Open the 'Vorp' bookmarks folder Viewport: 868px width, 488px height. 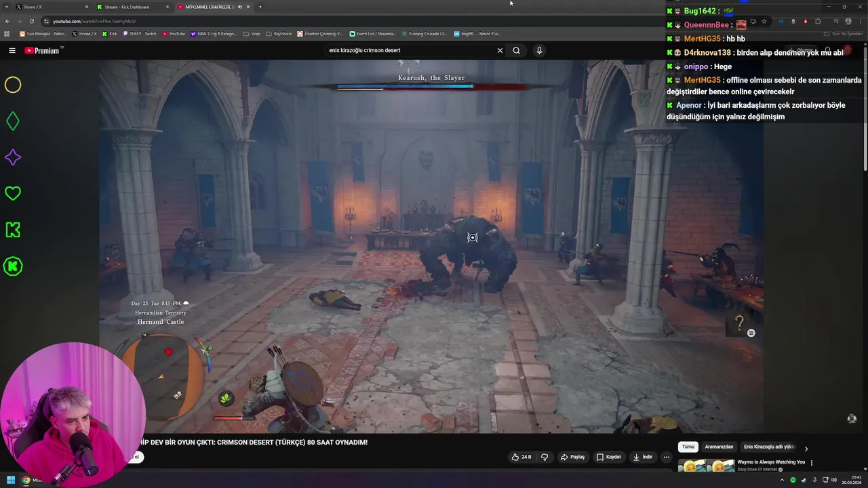coord(252,33)
